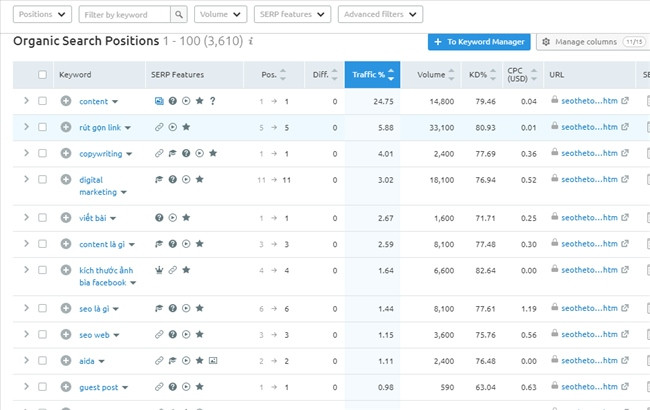This screenshot has width=650, height=410.
Task: Expand the SERP features filter dropdown
Action: point(292,15)
